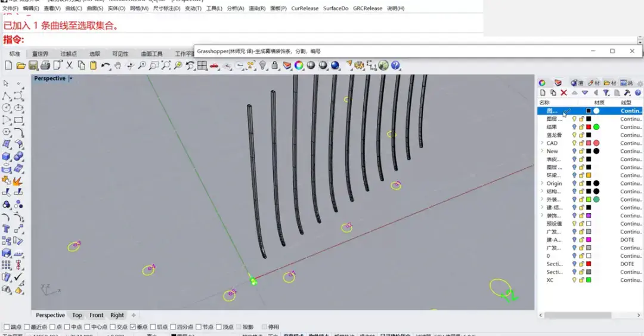Screen dimensions: 644x336
Task: Click the padlock Lock Objects icon
Action: [275, 66]
